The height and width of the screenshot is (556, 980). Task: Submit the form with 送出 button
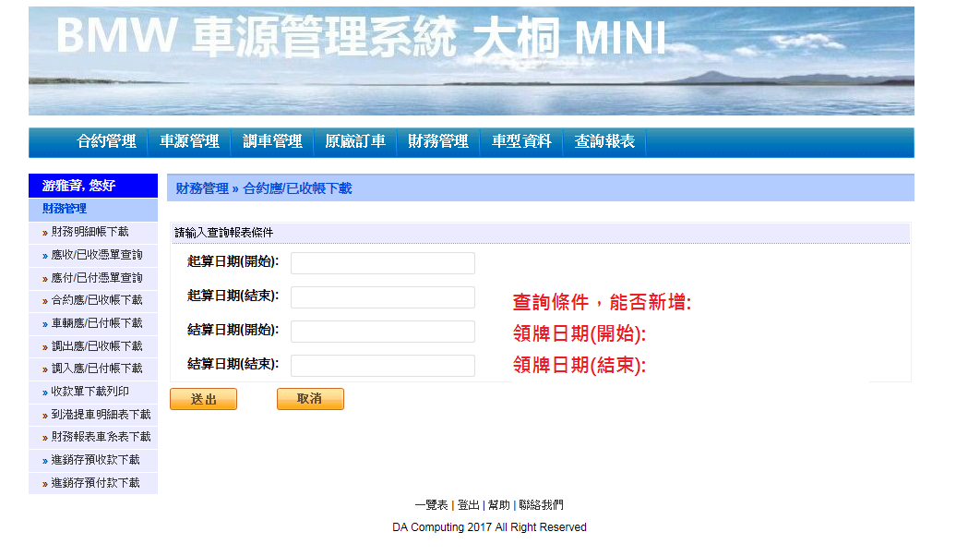click(203, 399)
